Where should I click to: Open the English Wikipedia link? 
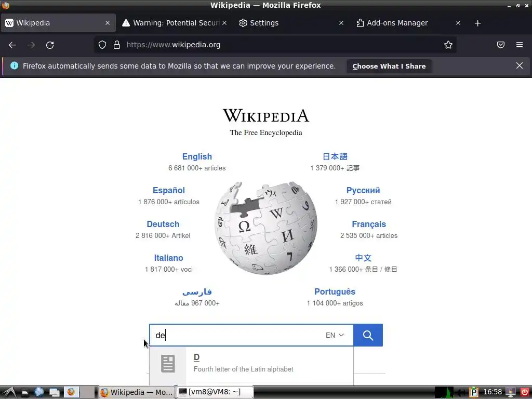[197, 156]
